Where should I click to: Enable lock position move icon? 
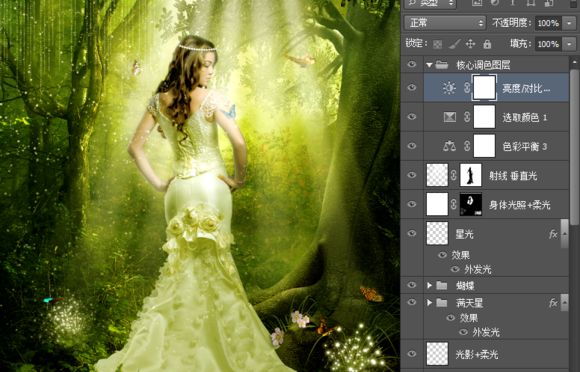(471, 44)
